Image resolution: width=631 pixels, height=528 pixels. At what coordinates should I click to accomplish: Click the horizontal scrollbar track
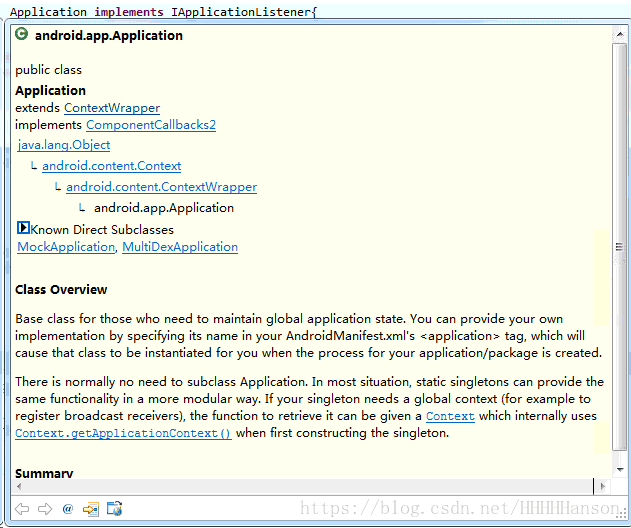(x=309, y=486)
